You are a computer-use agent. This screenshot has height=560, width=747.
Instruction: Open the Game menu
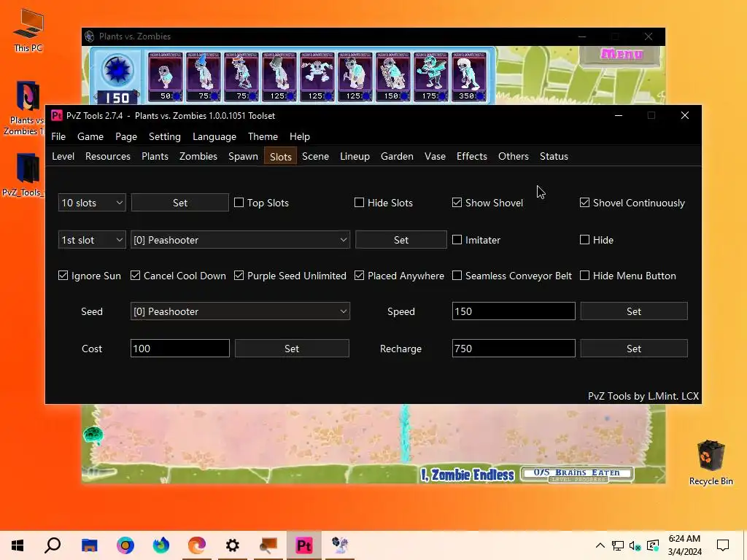coord(90,136)
